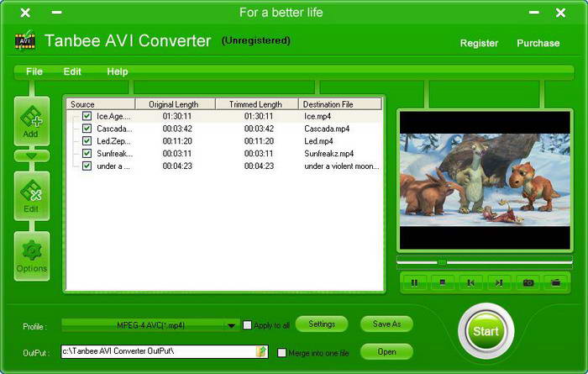
Task: Select the Cascada... source row name
Action: pyautogui.click(x=114, y=129)
